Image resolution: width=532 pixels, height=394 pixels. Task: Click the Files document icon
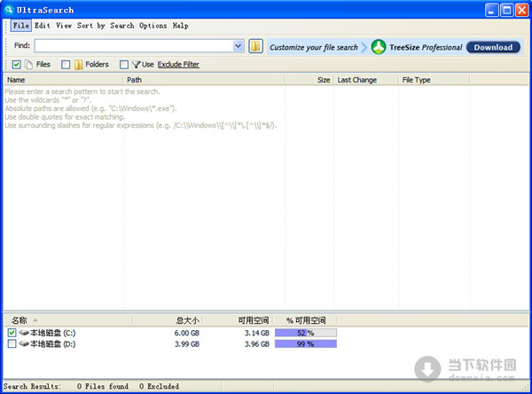click(29, 65)
